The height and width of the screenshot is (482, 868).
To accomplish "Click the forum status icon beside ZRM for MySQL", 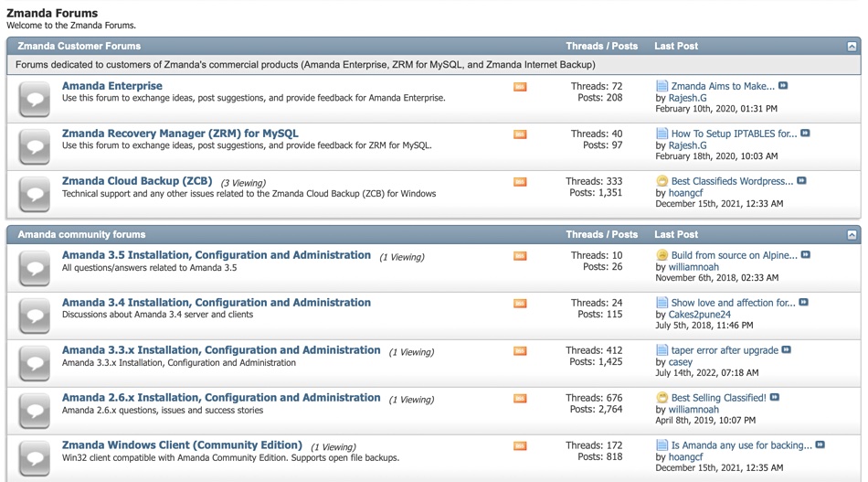I will tap(35, 147).
